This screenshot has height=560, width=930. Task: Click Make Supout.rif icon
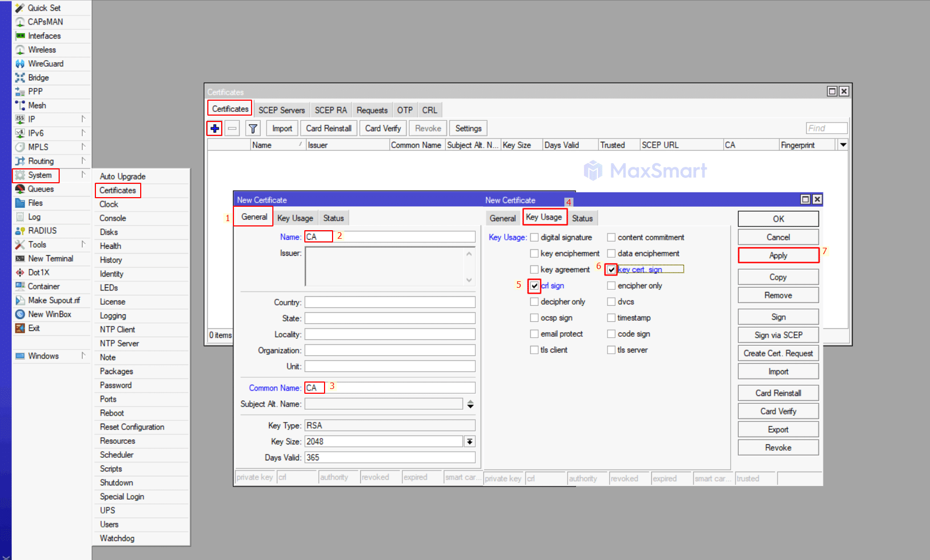[x=20, y=301]
